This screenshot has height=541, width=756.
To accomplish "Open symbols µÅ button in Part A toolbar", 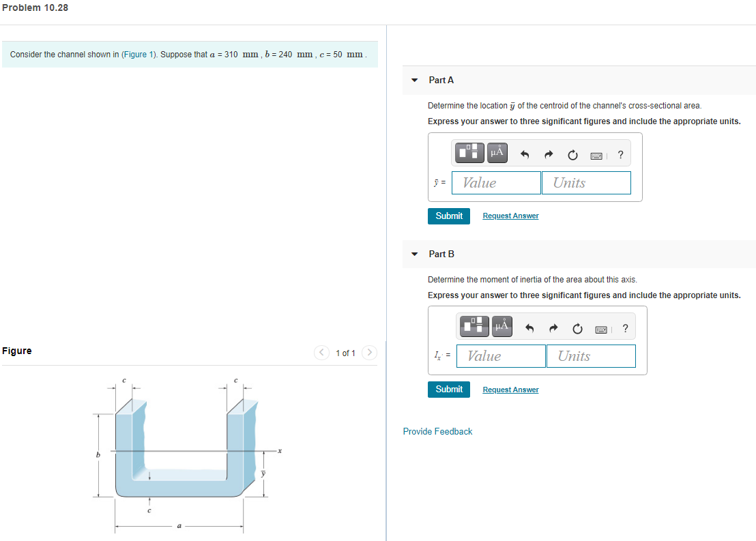I will click(x=497, y=153).
